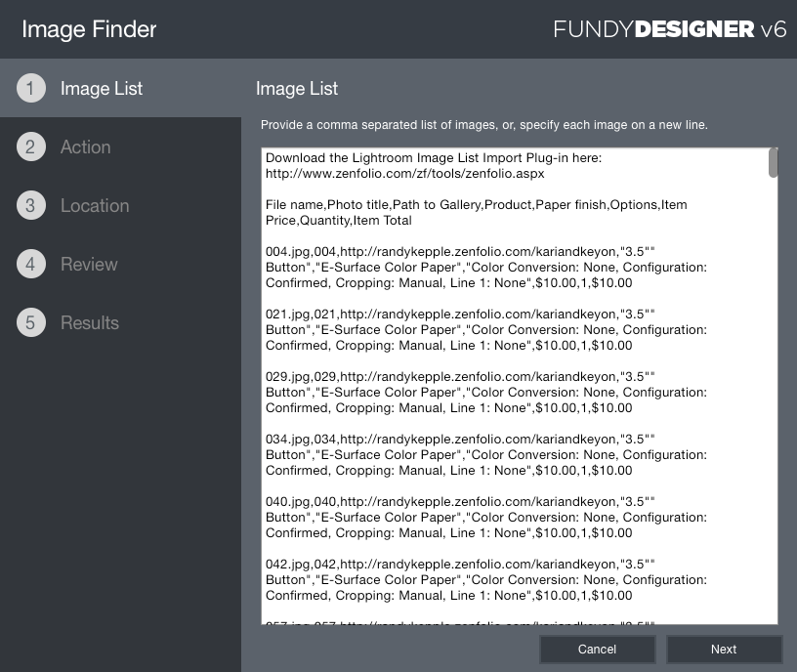This screenshot has width=797, height=672.
Task: Click the image list scrollbar thumb
Action: pyautogui.click(x=774, y=163)
